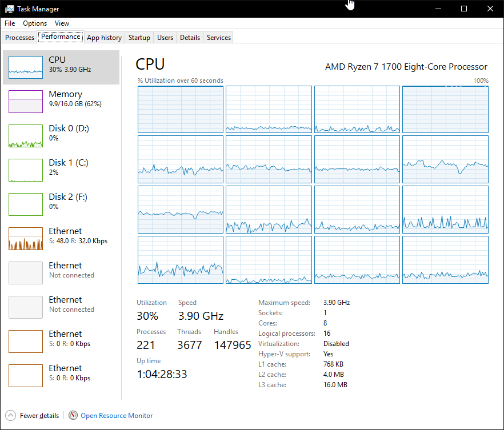This screenshot has height=430, width=504.
Task: Click the Fewer details collapse arrow icon
Action: tap(11, 415)
